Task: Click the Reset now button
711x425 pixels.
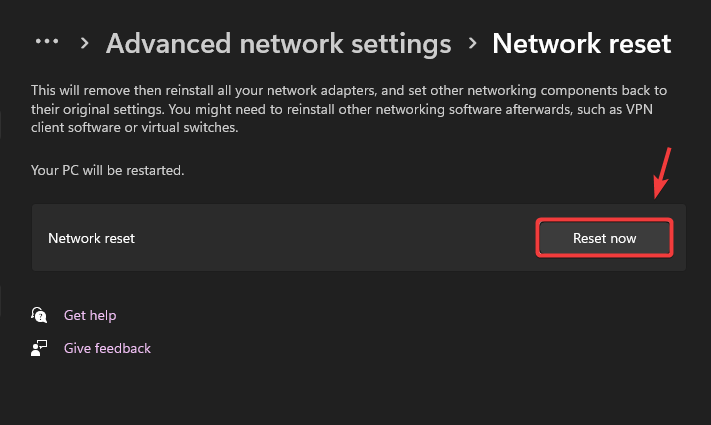Action: tap(604, 238)
